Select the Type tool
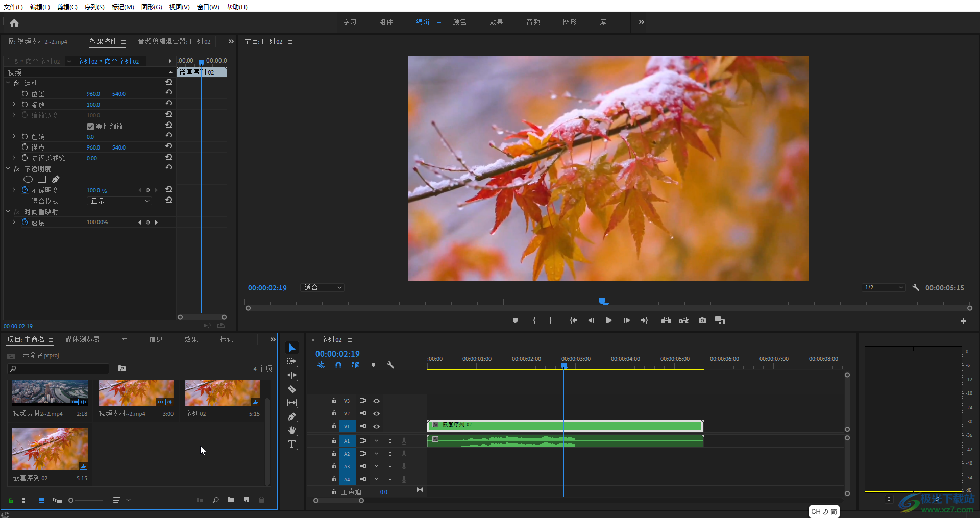This screenshot has height=518, width=980. tap(292, 444)
